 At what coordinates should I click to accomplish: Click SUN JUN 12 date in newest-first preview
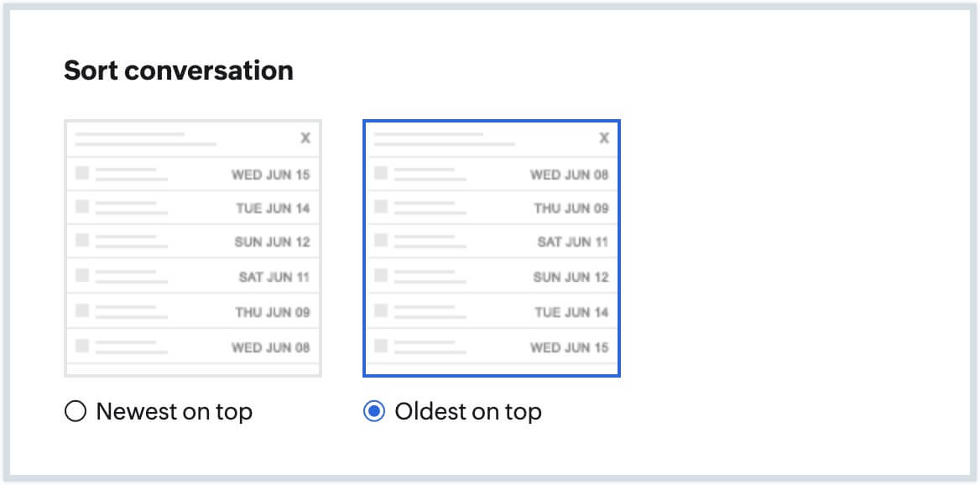[272, 242]
